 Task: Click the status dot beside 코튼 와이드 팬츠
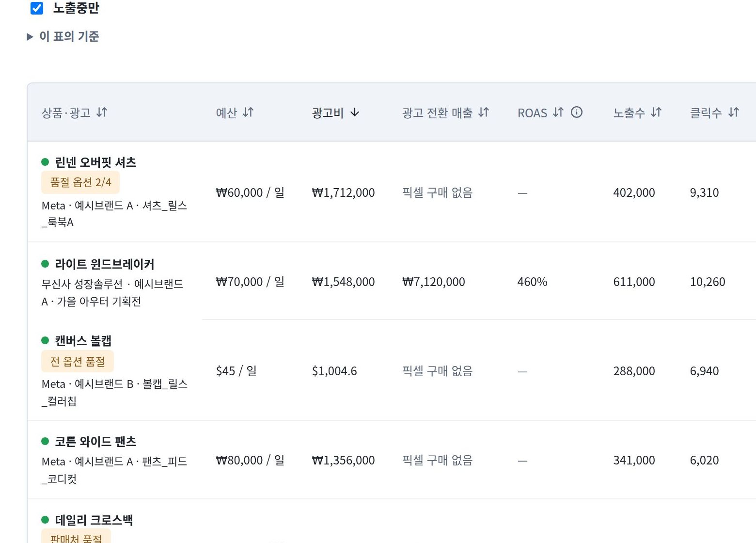(x=45, y=441)
